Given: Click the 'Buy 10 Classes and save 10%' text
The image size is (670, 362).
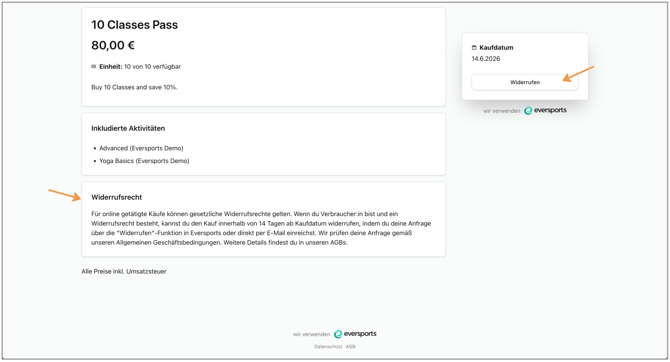Looking at the screenshot, I should (x=134, y=87).
